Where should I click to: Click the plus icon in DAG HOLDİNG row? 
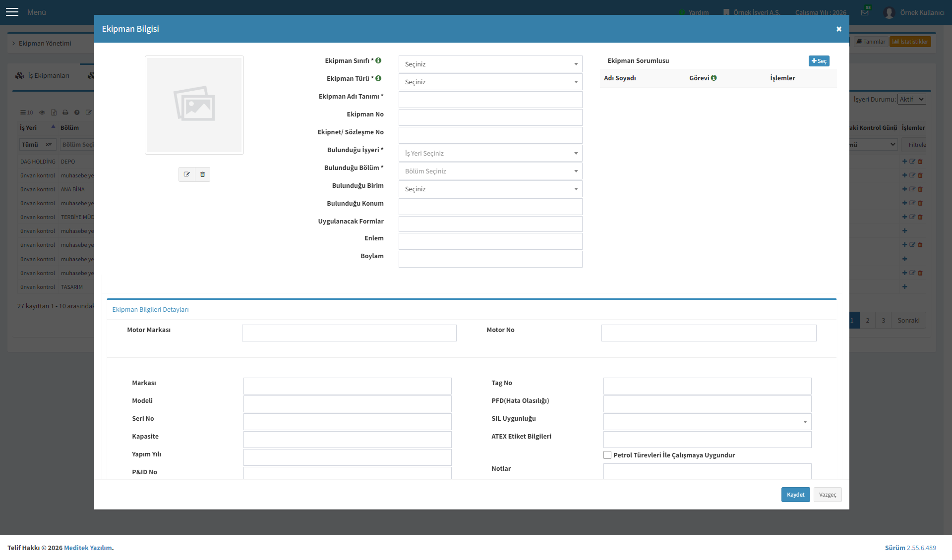pyautogui.click(x=905, y=162)
